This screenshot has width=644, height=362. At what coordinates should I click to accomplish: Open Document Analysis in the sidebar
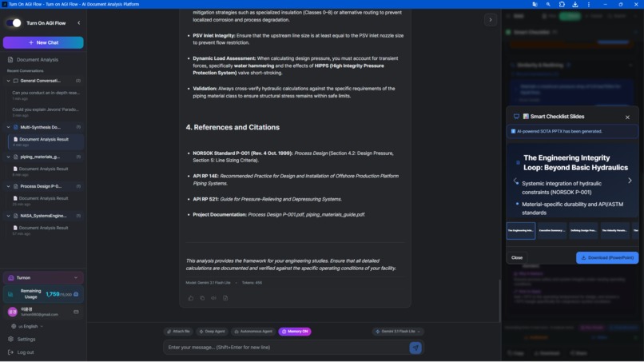38,60
